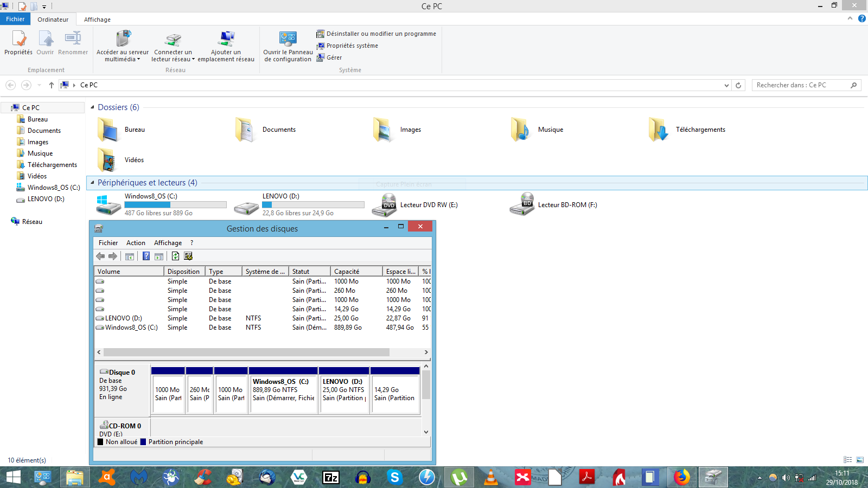Click the show/hide action pane toolbar icon

pyautogui.click(x=159, y=256)
